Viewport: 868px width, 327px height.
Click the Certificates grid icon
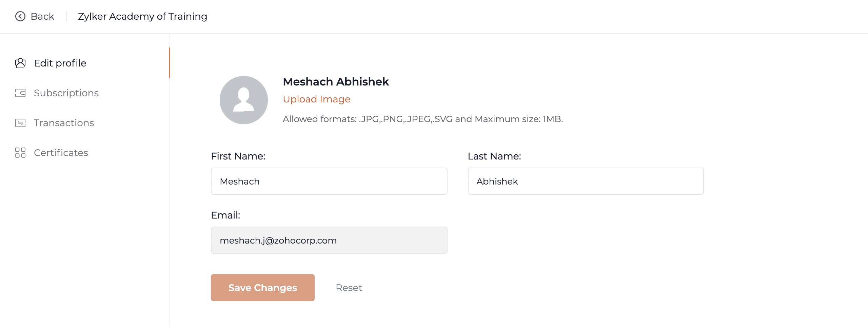pyautogui.click(x=20, y=153)
